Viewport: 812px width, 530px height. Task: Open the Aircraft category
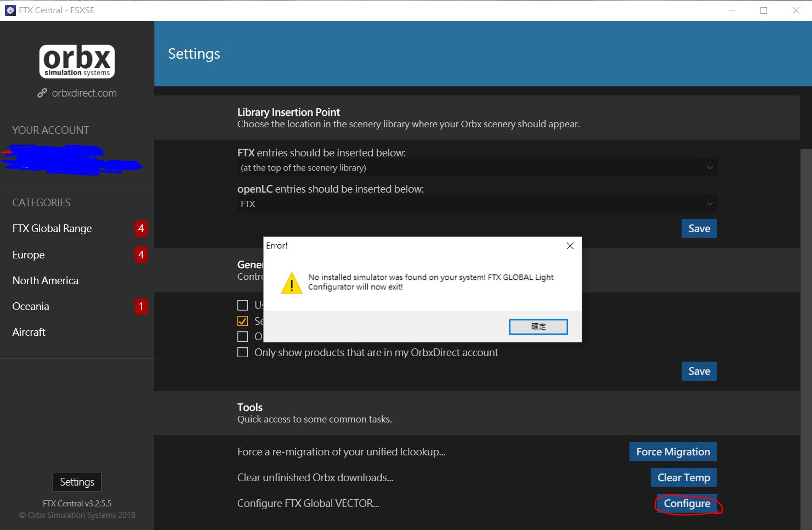29,332
